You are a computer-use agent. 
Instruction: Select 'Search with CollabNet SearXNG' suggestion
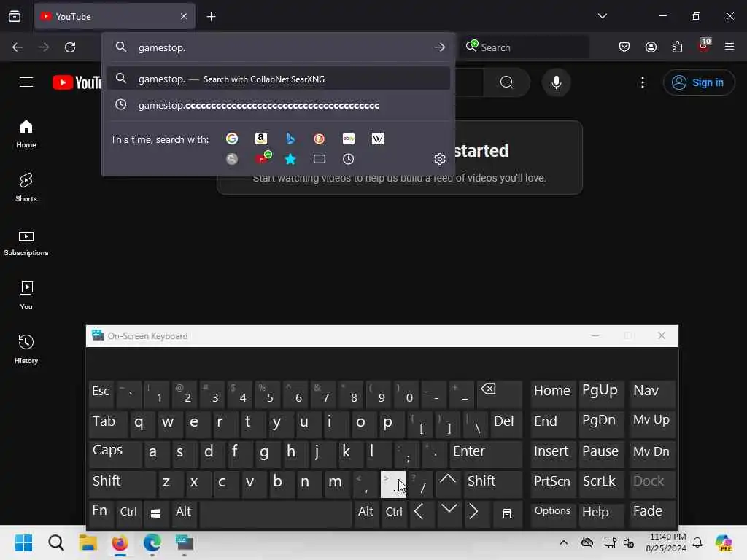click(x=279, y=79)
